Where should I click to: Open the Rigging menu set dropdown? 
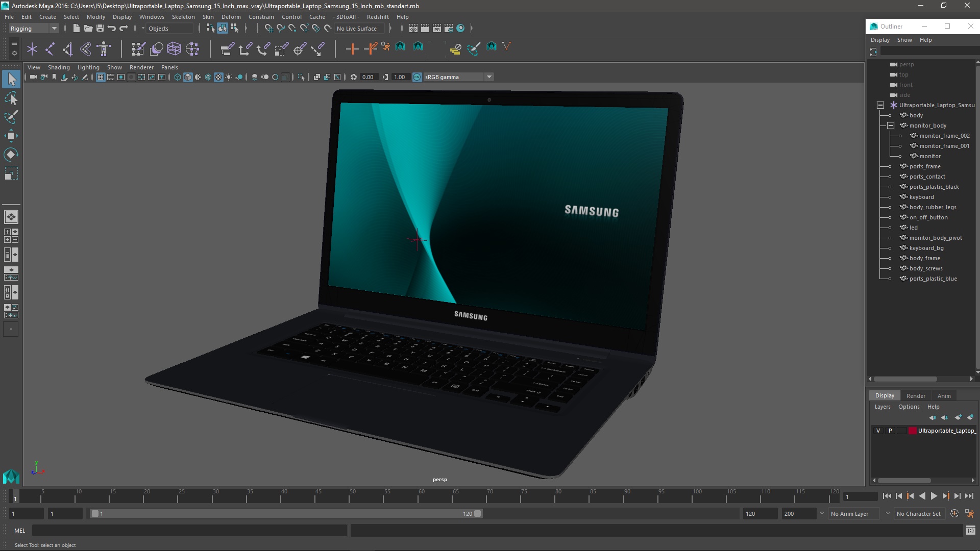click(x=34, y=29)
